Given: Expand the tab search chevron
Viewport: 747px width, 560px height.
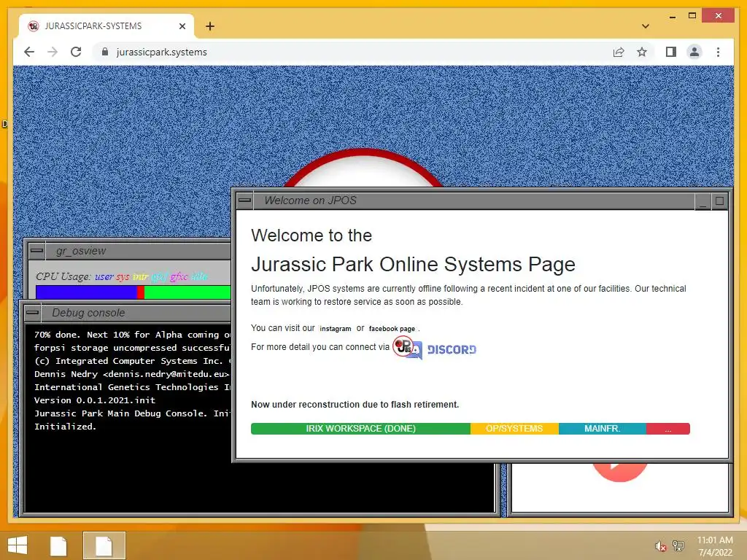Looking at the screenshot, I should point(645,26).
